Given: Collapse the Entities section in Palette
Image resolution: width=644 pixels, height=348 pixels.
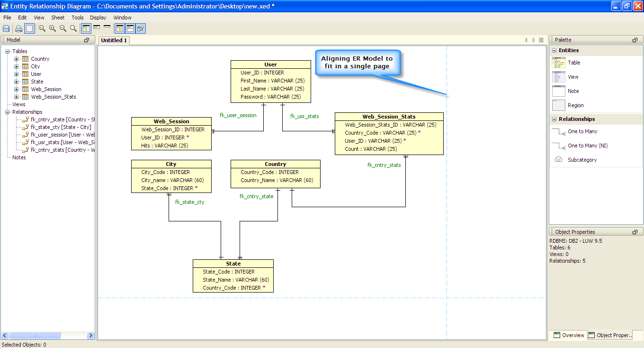Looking at the screenshot, I should pyautogui.click(x=555, y=50).
